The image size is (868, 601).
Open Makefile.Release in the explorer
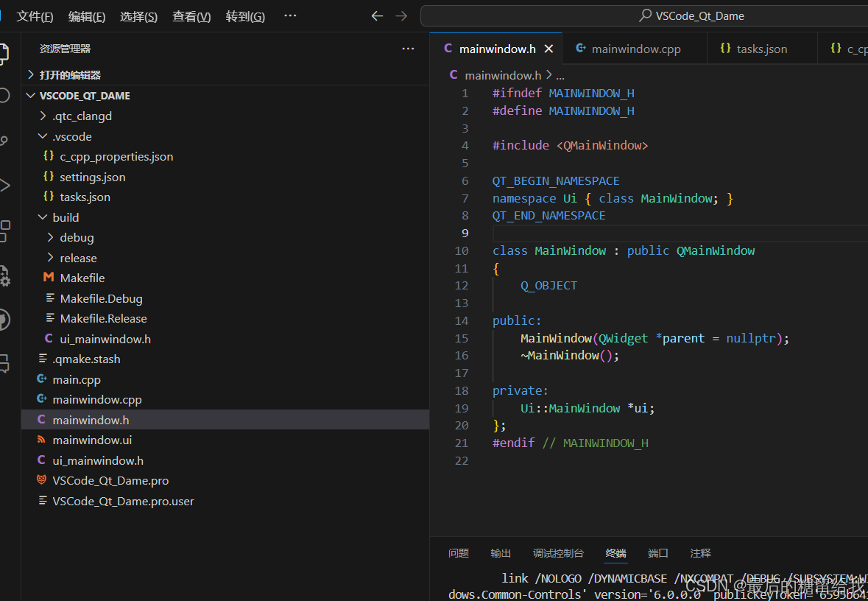(225, 318)
